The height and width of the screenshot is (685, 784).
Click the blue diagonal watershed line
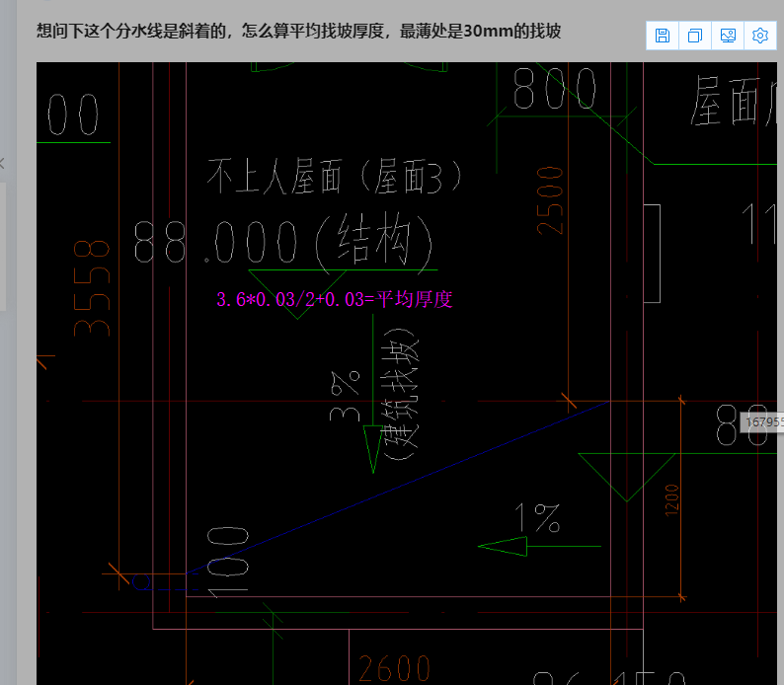tap(398, 488)
